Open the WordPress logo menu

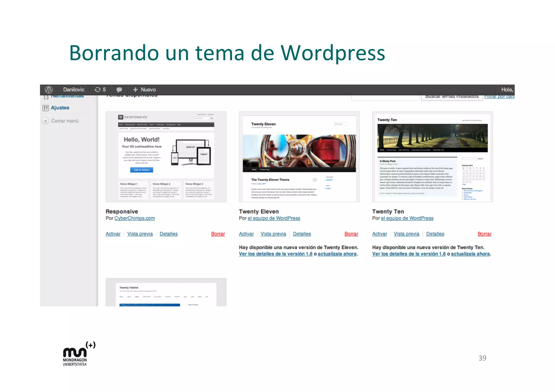click(49, 90)
